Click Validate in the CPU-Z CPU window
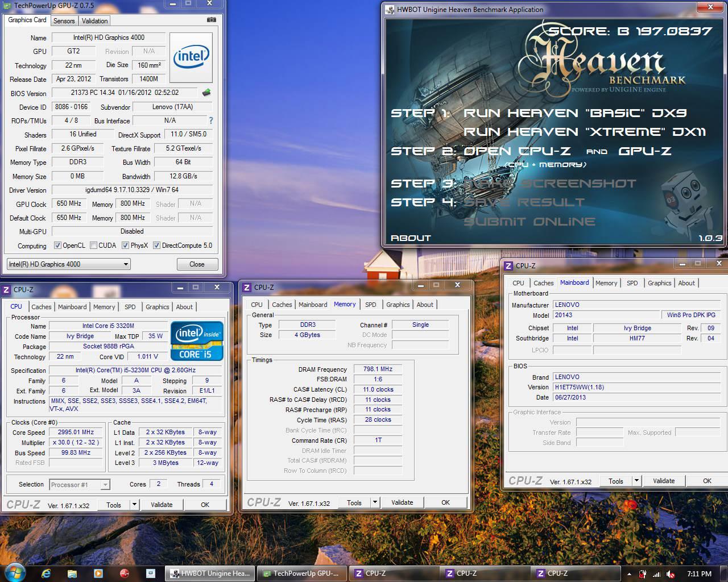 162,505
